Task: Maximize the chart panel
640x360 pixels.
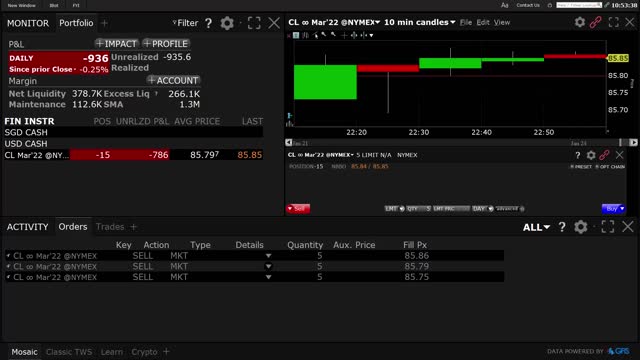Action: click(x=613, y=22)
